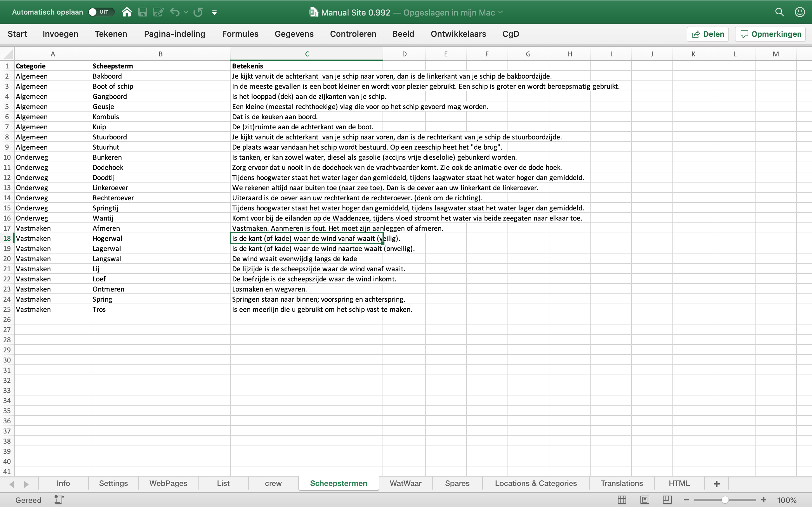The height and width of the screenshot is (507, 812).
Task: Click the Delen share button
Action: point(708,34)
